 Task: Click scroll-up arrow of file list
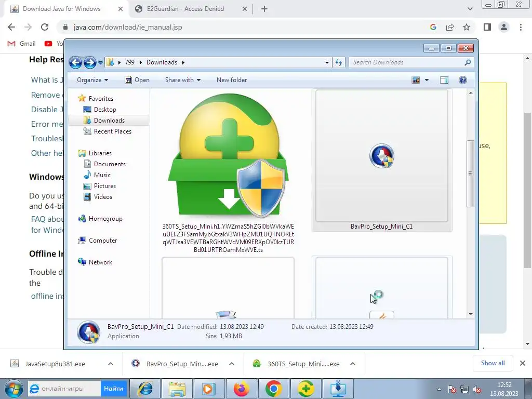pos(471,93)
